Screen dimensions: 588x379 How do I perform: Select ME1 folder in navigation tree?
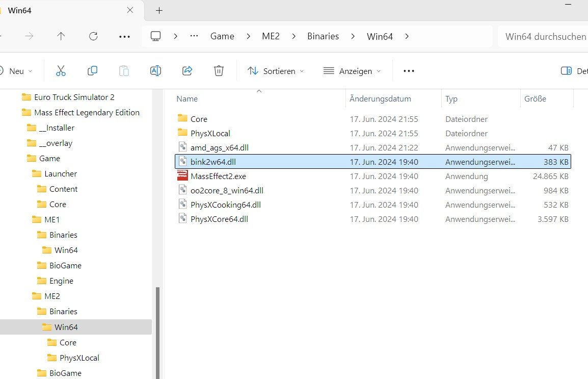[52, 219]
